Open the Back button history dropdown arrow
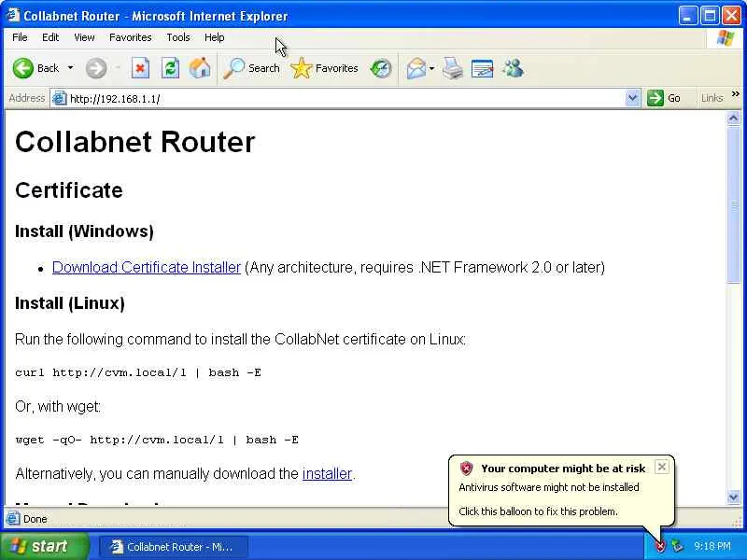This screenshot has height=560, width=747. pyautogui.click(x=71, y=68)
